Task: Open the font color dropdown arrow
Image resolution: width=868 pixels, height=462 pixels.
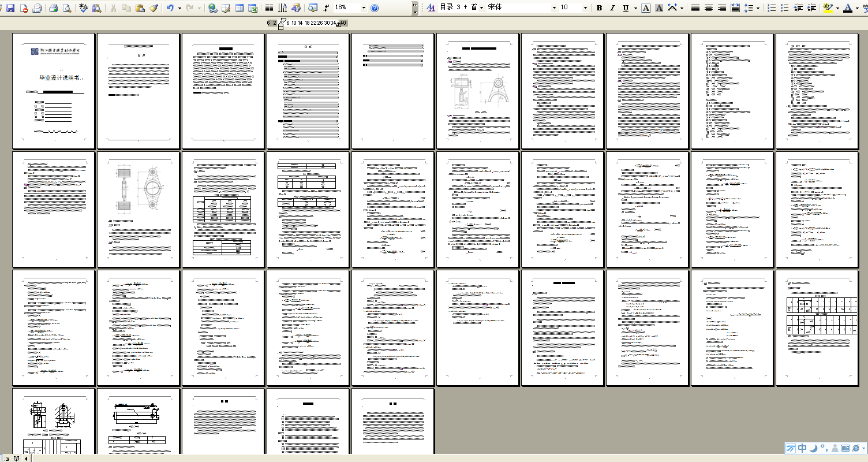Action: (857, 8)
